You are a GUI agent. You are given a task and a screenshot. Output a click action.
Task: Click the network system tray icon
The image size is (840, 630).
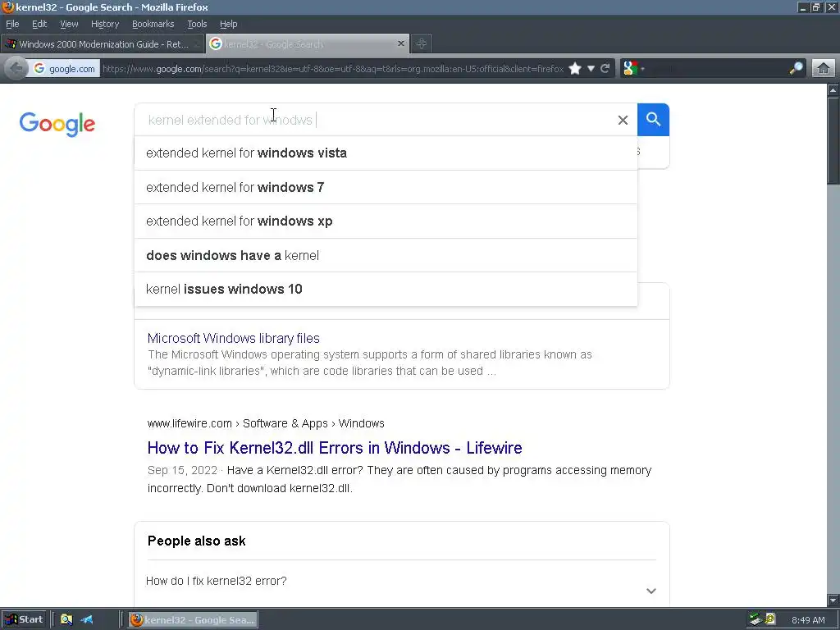tap(756, 620)
